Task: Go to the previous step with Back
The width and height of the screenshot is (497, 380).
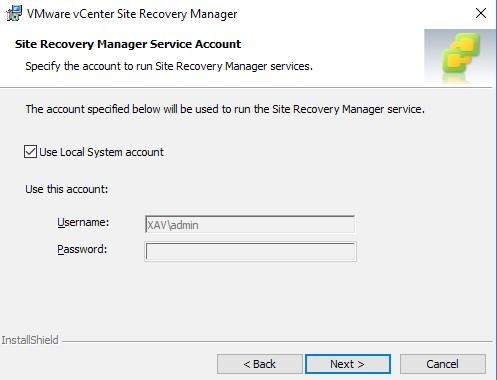Action: coord(260,364)
